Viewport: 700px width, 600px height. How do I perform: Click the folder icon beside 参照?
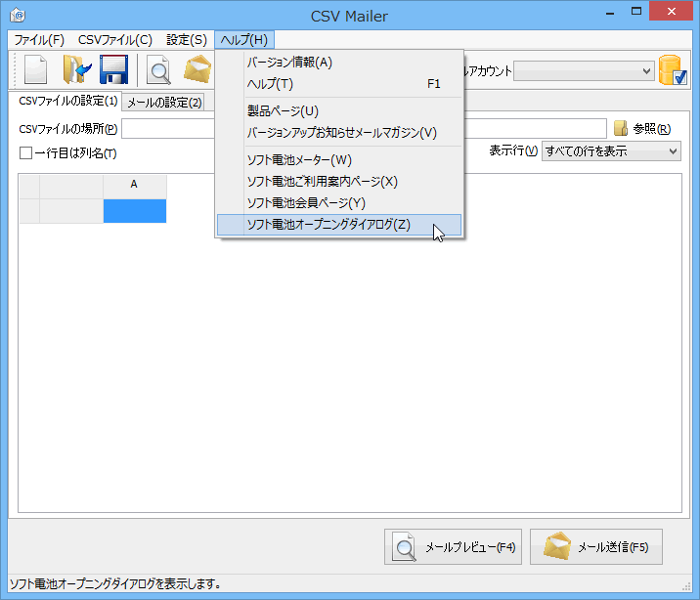click(620, 129)
